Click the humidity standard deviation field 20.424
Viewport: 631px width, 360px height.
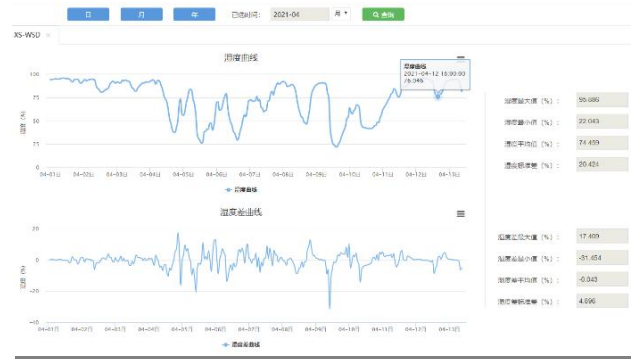pyautogui.click(x=602, y=165)
